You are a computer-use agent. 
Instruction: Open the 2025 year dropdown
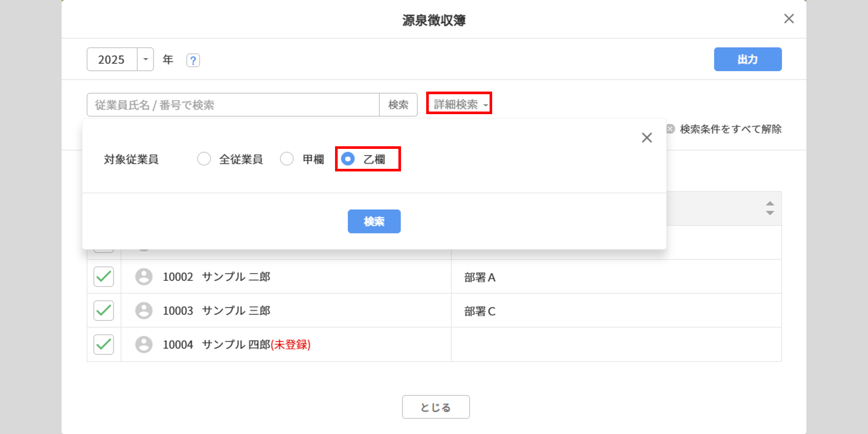pos(145,59)
